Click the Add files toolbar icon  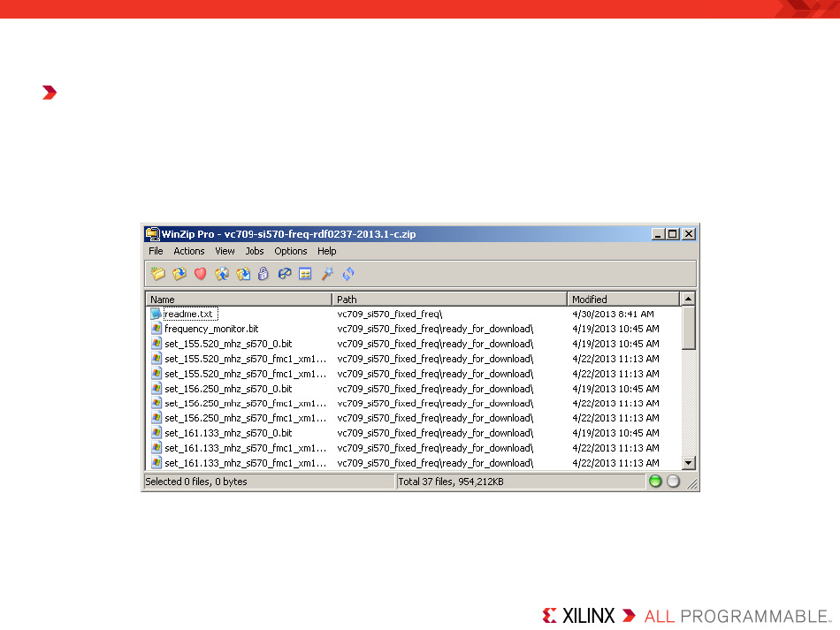pos(221,274)
